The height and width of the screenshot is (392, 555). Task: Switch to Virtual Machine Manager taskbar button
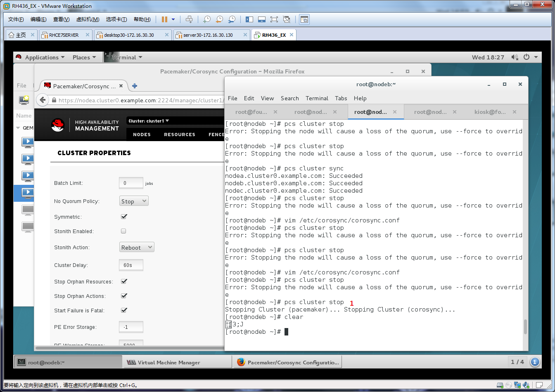tap(178, 362)
